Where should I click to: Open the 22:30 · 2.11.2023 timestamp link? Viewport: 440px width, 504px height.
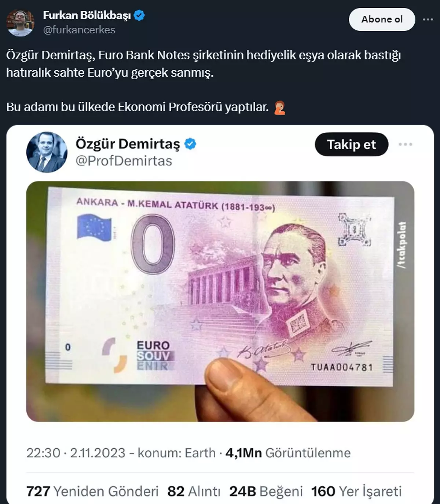tap(76, 453)
